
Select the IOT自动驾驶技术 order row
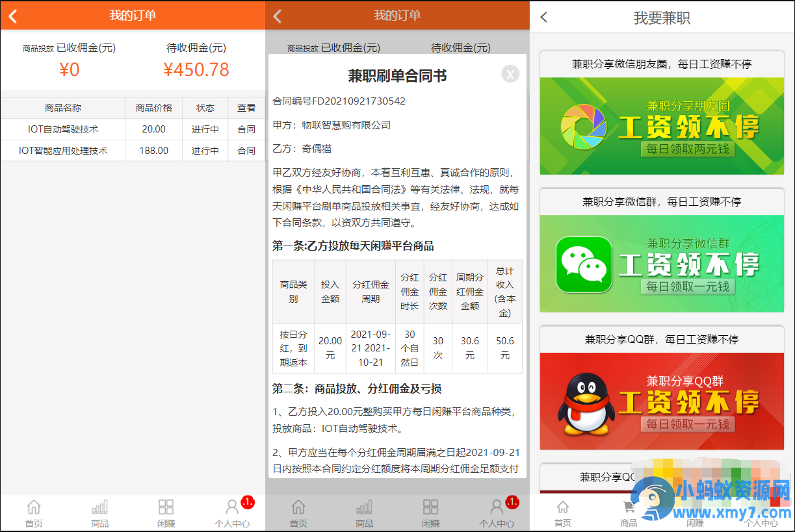click(x=133, y=129)
